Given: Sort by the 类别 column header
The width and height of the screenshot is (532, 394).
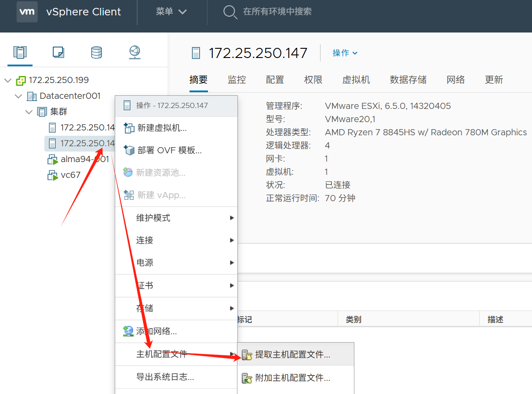Looking at the screenshot, I should (x=353, y=319).
